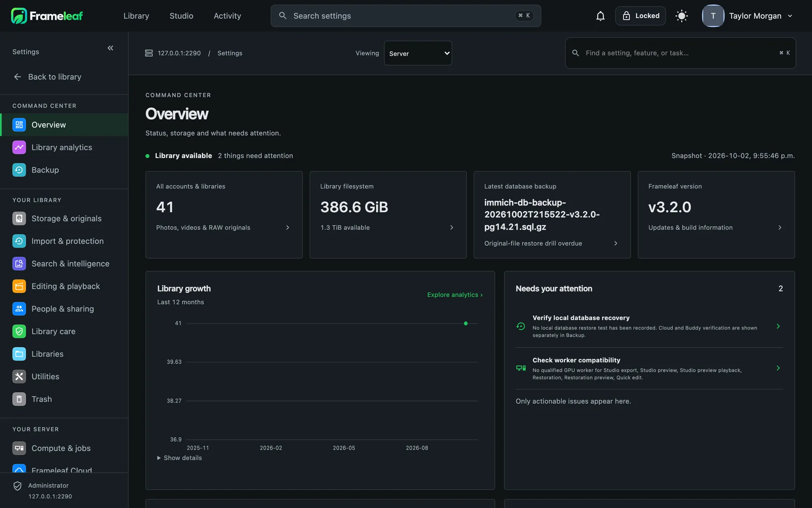Open Library filesystem card chevron

[x=451, y=228]
